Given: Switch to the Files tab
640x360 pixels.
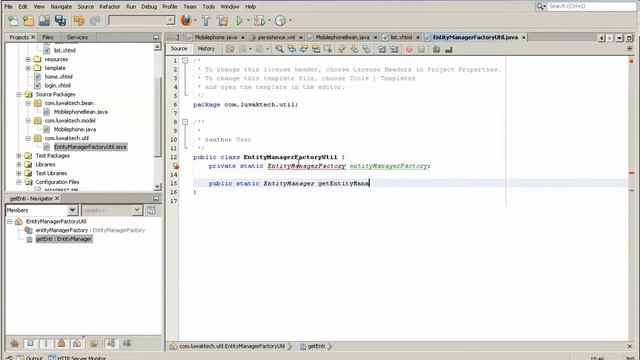Looking at the screenshot, I should pos(48,37).
